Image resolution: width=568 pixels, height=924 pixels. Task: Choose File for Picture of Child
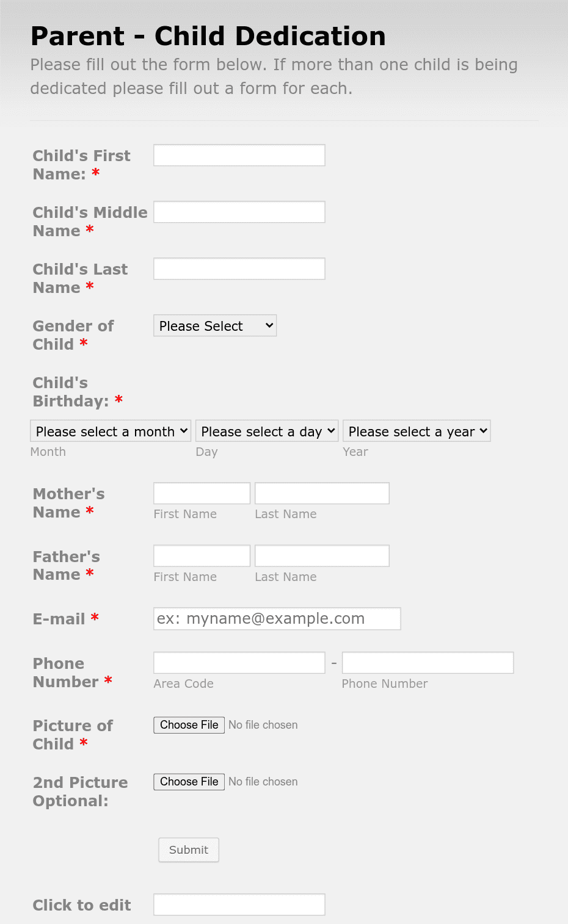click(189, 724)
